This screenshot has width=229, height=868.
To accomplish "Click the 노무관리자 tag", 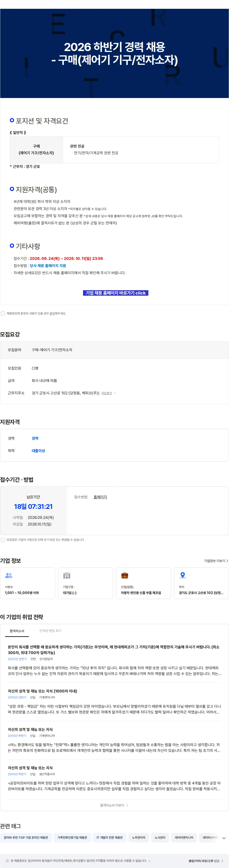I will (x=139, y=838).
